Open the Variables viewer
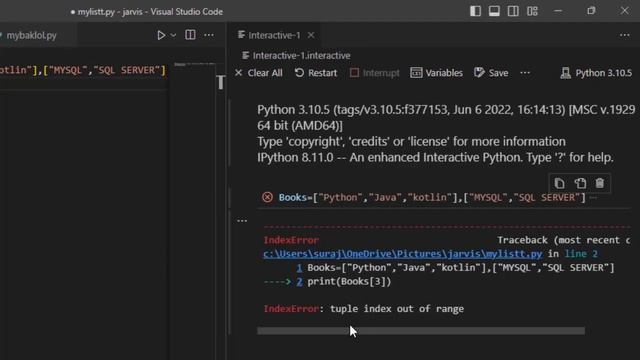The width and height of the screenshot is (640, 360). coord(436,73)
